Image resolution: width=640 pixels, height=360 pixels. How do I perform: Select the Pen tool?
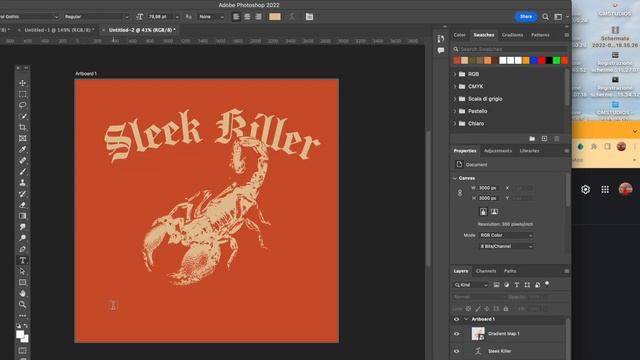(x=22, y=249)
